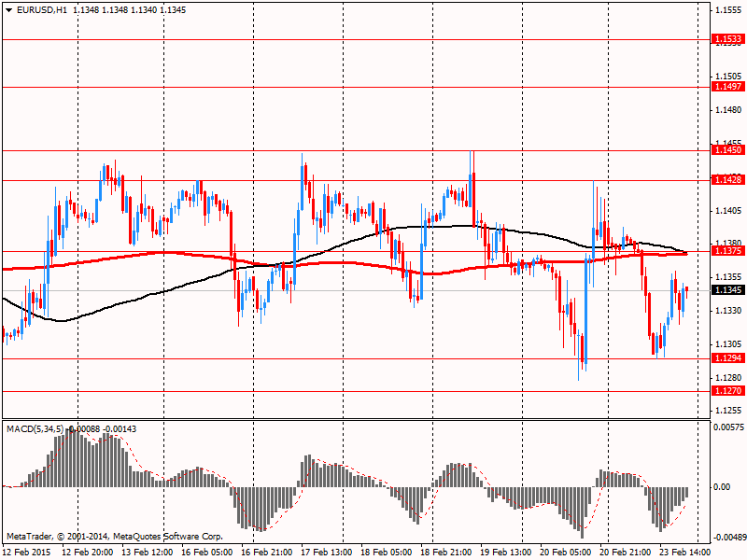Click the 12 Feb 20:00 time label
The image size is (747, 560).
pos(88,552)
